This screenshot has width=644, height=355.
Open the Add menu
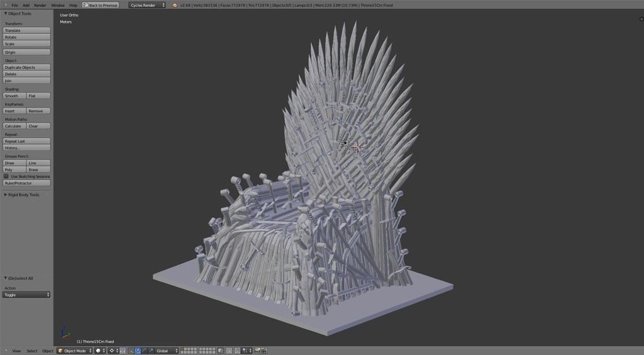tap(26, 5)
